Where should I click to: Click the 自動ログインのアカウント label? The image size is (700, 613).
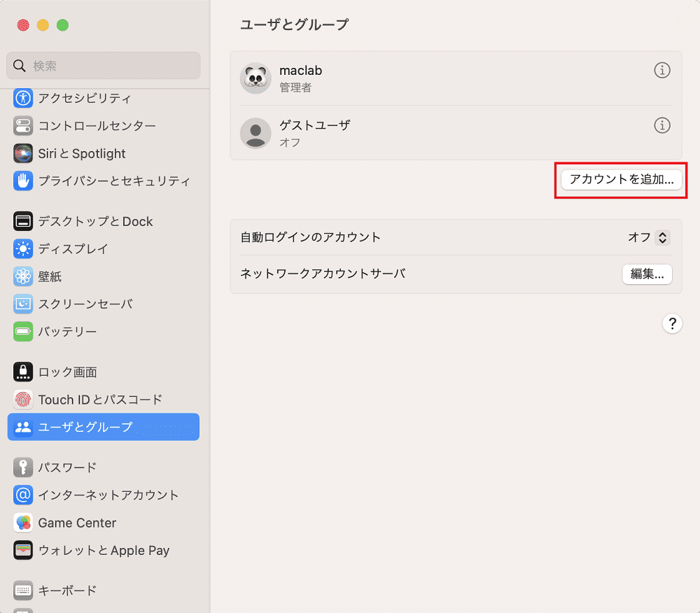coord(310,237)
